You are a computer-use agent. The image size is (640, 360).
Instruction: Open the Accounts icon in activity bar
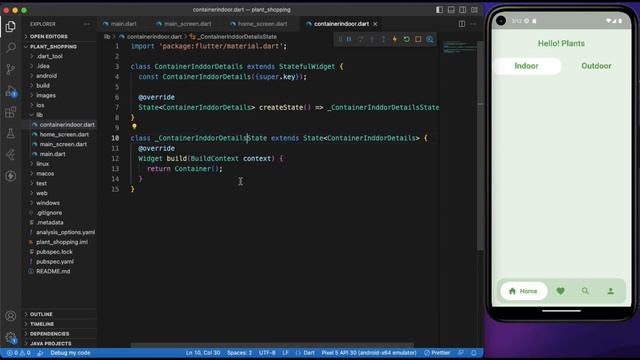[x=11, y=316]
